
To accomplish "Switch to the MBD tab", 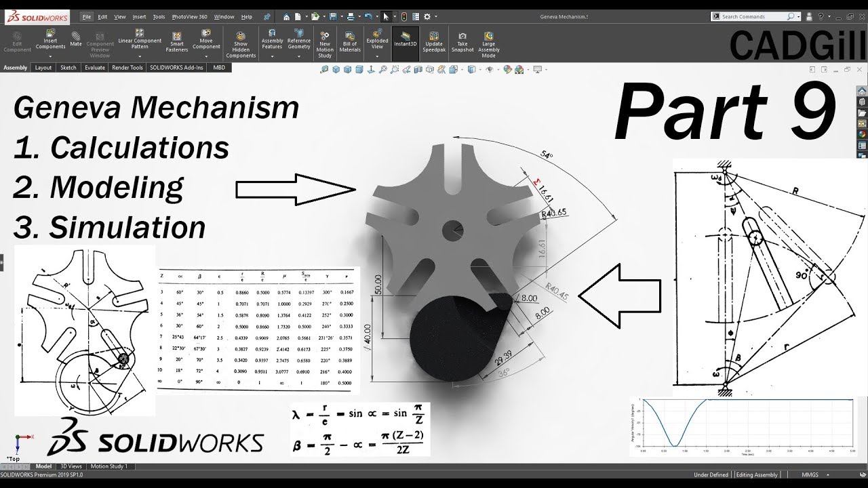I will coord(219,68).
